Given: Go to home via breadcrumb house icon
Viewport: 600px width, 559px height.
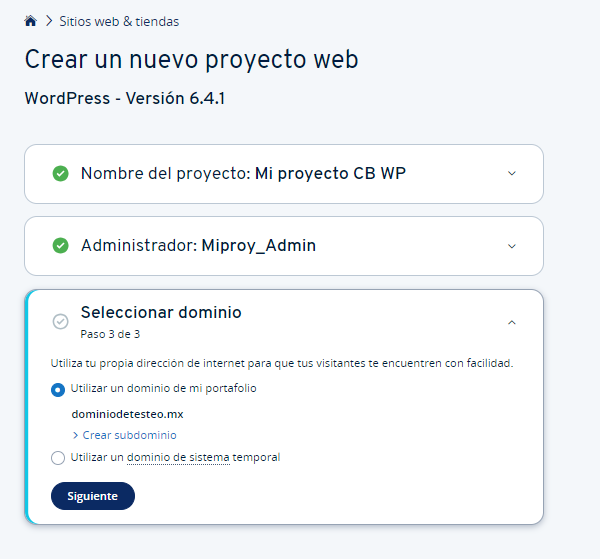Looking at the screenshot, I should [x=30, y=21].
